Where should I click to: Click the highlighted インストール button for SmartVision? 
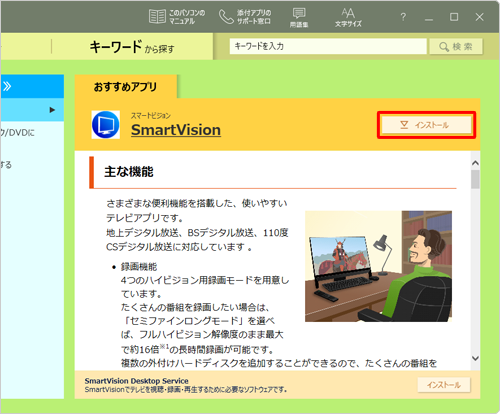(x=426, y=125)
